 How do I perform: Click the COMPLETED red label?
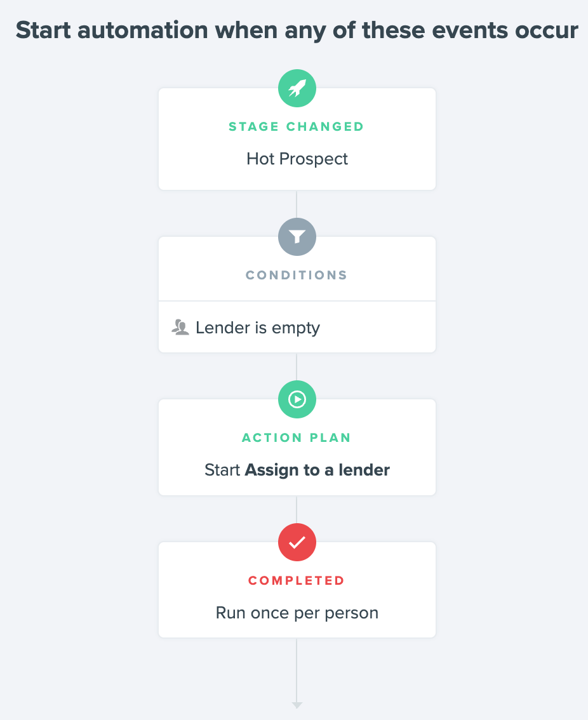297,580
